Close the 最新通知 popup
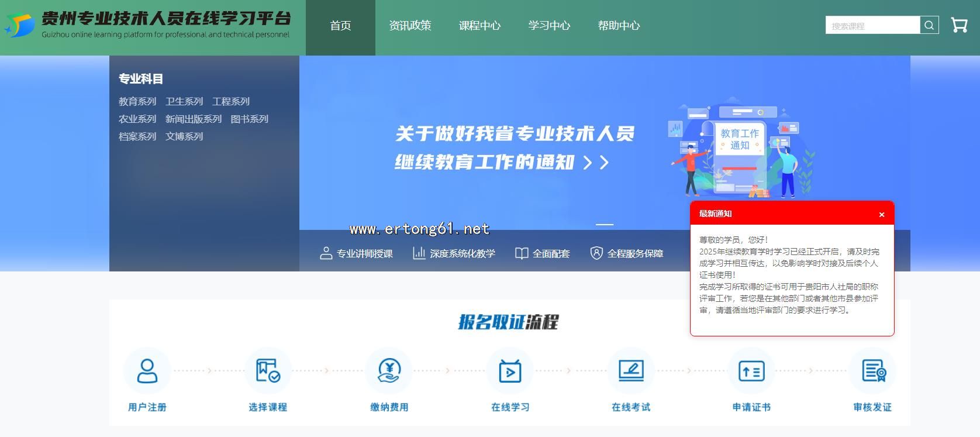This screenshot has width=980, height=437. coord(882,215)
